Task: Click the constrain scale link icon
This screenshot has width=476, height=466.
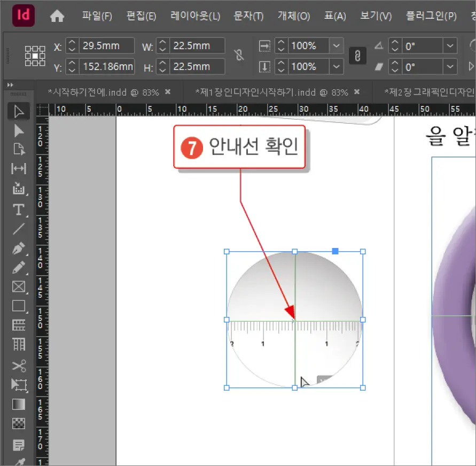Action: point(357,56)
